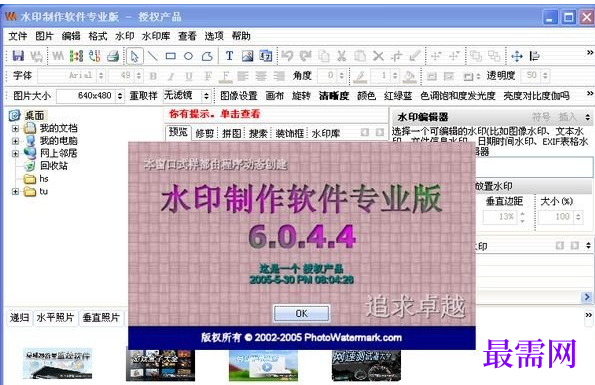
Task: Select the rectangle shape tool
Action: pos(170,56)
